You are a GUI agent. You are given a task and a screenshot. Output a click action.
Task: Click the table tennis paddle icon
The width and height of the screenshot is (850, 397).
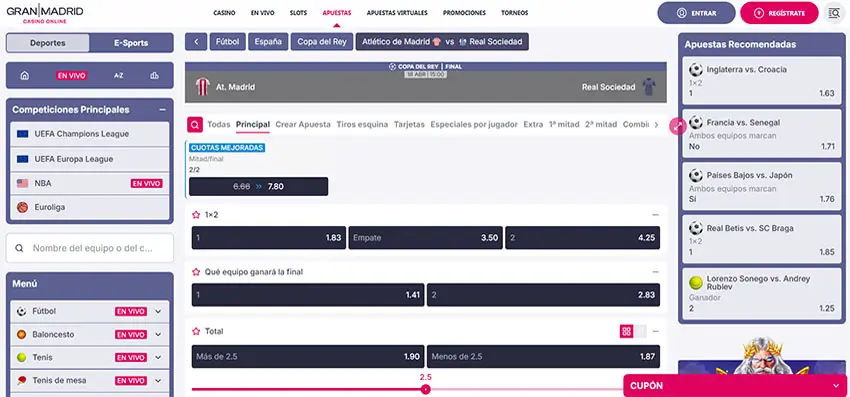point(22,381)
